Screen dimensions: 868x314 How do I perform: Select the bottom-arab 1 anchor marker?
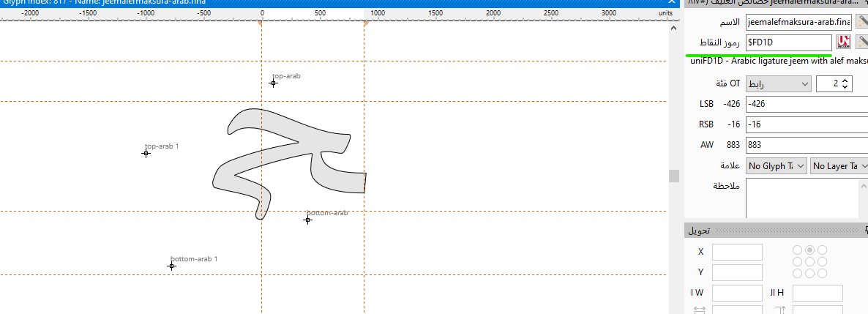click(171, 266)
